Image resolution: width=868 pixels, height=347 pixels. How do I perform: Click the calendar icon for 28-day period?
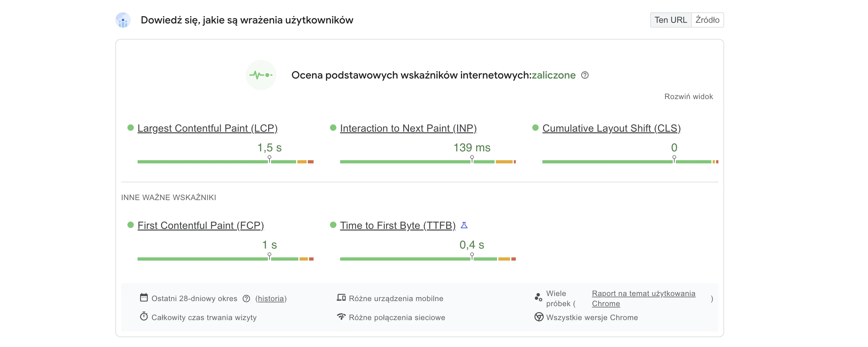tap(144, 298)
